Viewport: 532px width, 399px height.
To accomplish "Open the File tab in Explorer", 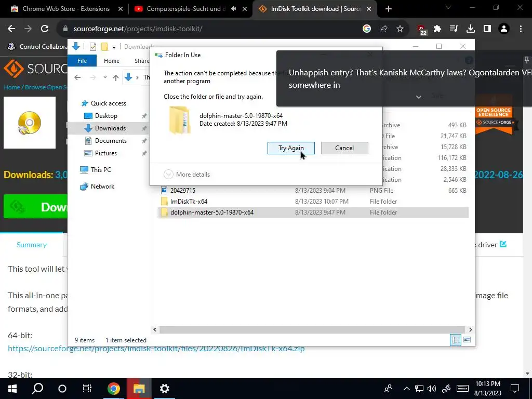I will pos(82,61).
